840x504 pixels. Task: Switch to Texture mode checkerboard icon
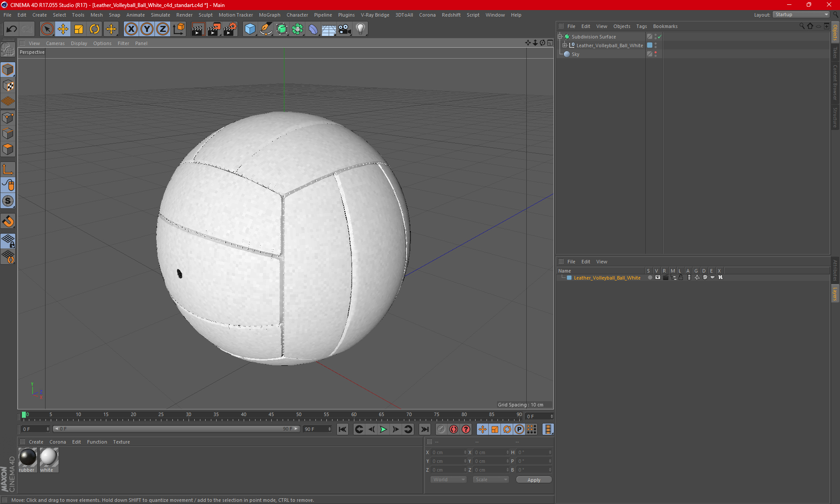pos(8,86)
